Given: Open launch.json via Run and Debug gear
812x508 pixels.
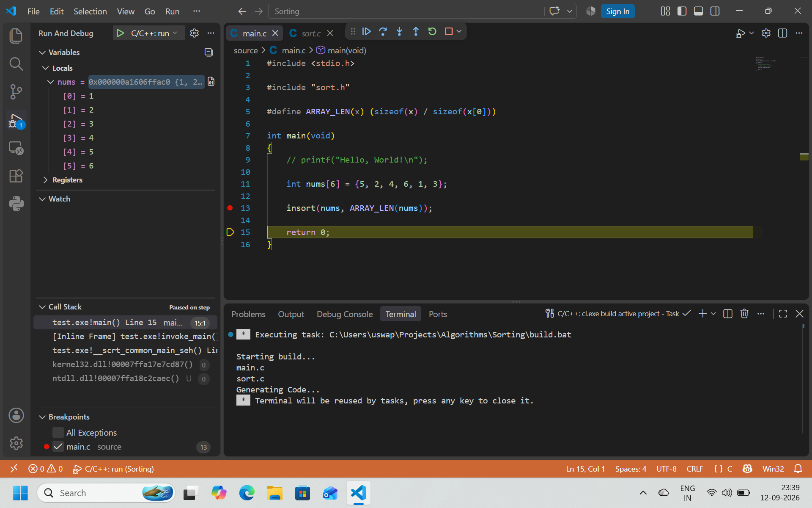Looking at the screenshot, I should coord(194,33).
